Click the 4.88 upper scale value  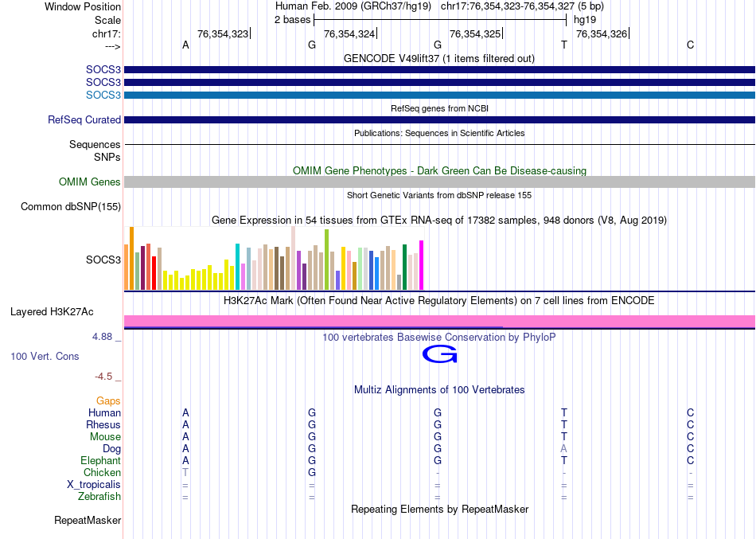click(x=102, y=337)
